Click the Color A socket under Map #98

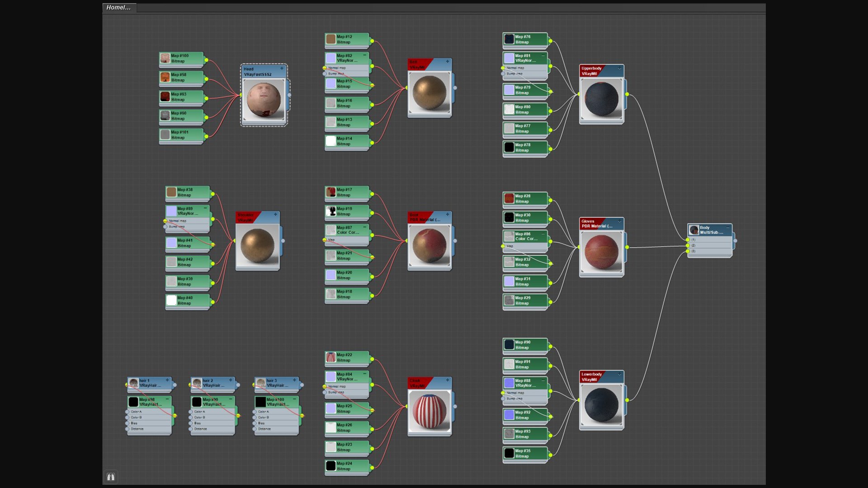click(127, 412)
